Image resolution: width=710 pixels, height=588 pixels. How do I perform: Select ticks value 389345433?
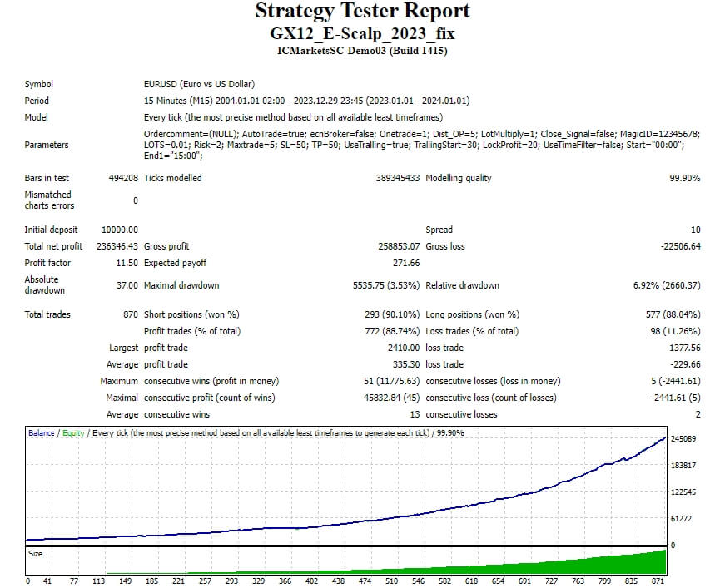(x=398, y=178)
